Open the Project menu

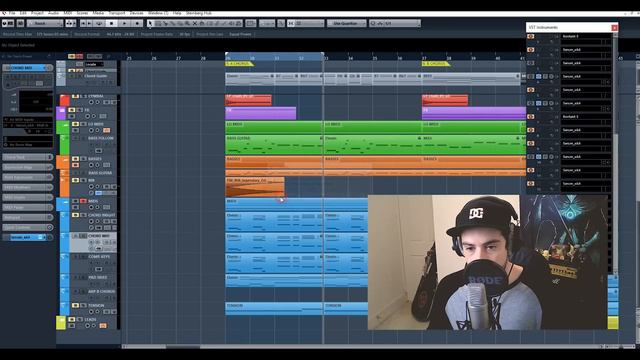38,13
